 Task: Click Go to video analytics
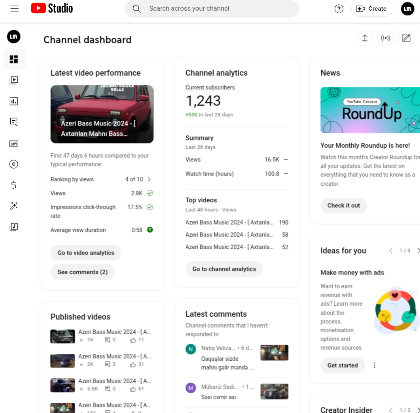pyautogui.click(x=86, y=253)
